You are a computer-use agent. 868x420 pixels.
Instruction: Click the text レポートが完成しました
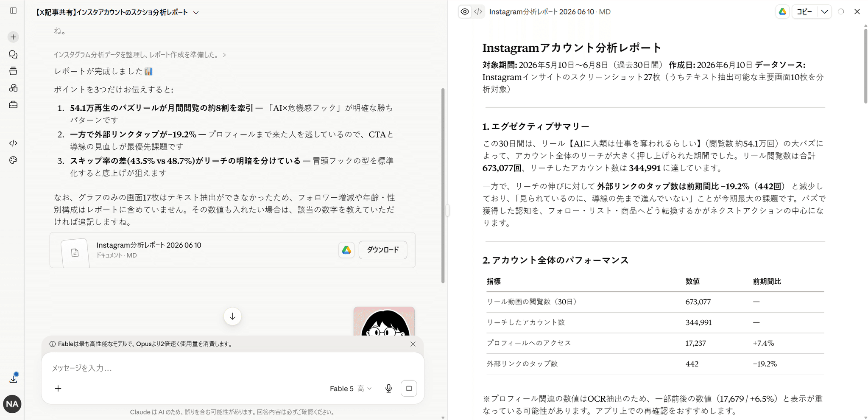(98, 71)
